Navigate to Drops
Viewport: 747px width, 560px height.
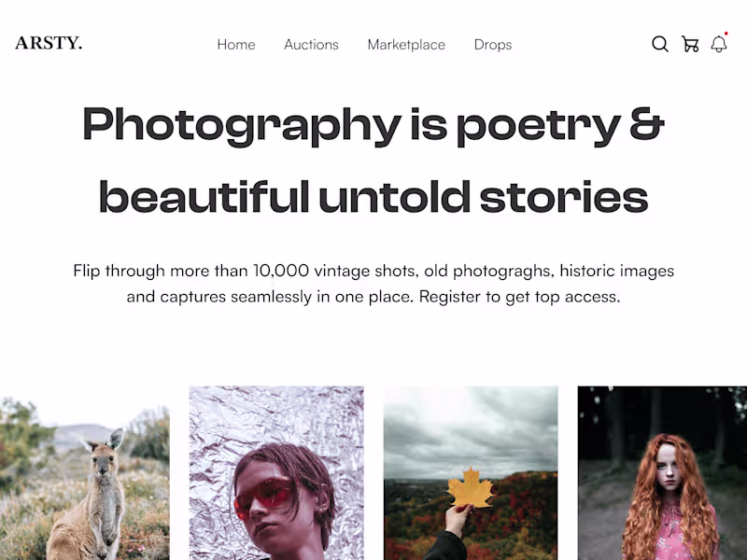[x=493, y=45]
